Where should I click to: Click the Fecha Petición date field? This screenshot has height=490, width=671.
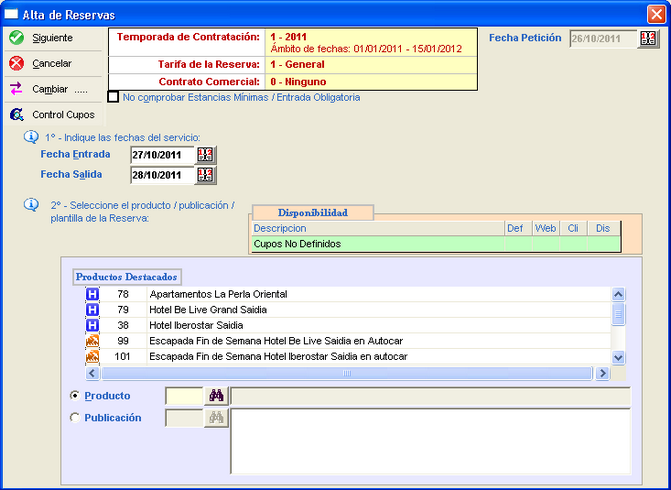point(603,39)
